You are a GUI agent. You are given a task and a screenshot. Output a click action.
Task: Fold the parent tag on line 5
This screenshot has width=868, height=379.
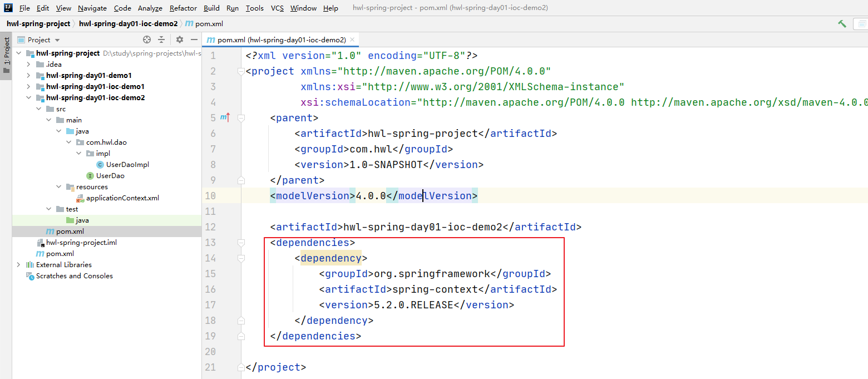[240, 118]
